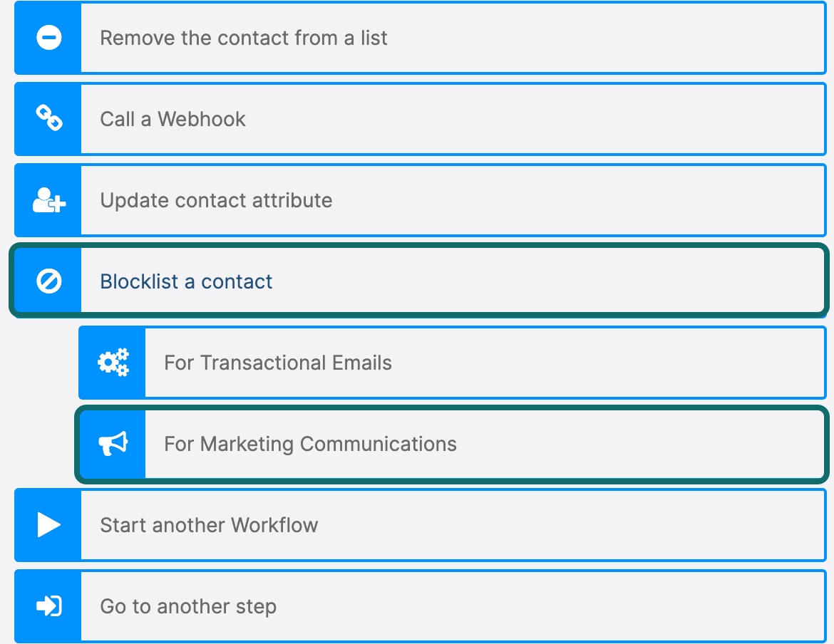Open the "Start another Workflow" label
This screenshot has height=644, width=834.
tap(209, 525)
